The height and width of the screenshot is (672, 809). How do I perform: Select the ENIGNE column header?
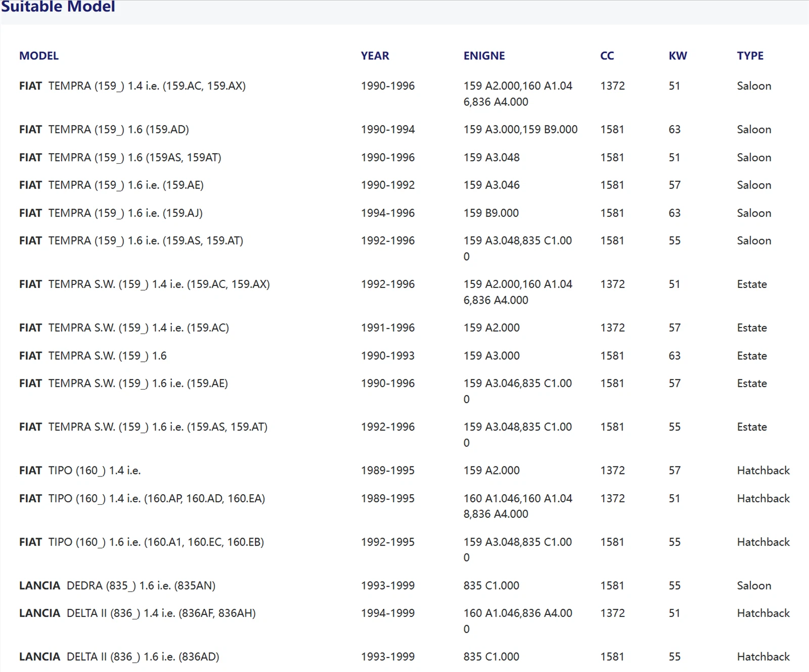(484, 56)
